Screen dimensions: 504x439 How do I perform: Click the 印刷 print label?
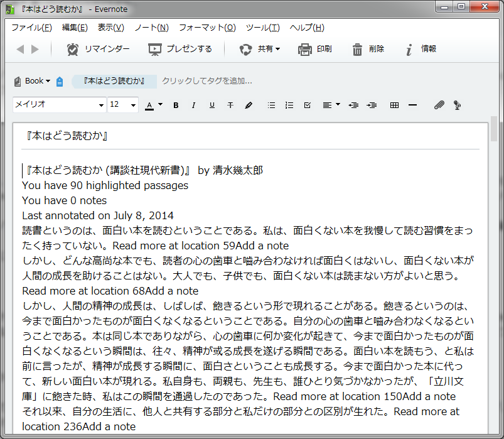tap(324, 49)
